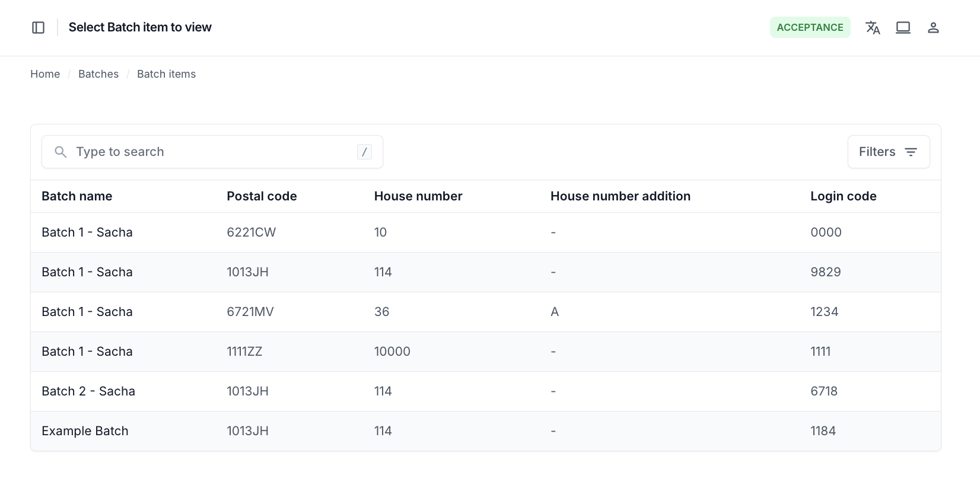Viewport: 980px width, 485px height.
Task: Open the language translation menu icon
Action: click(x=873, y=28)
